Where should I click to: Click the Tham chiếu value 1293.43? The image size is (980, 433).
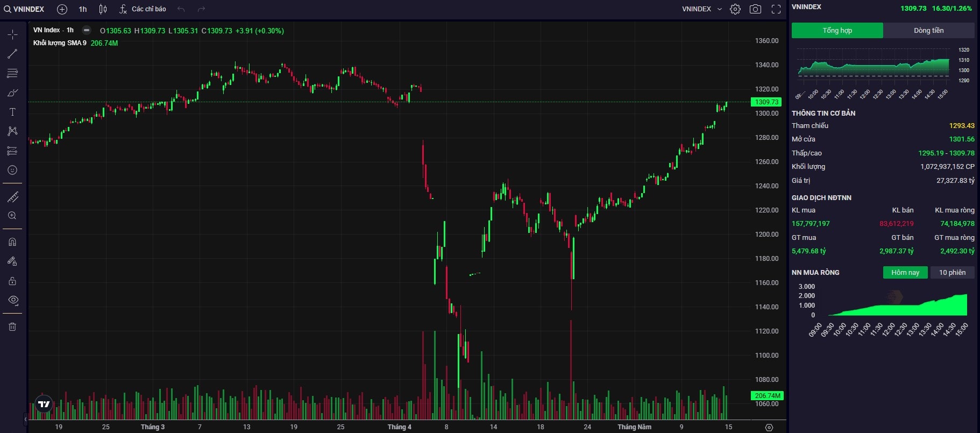(962, 126)
